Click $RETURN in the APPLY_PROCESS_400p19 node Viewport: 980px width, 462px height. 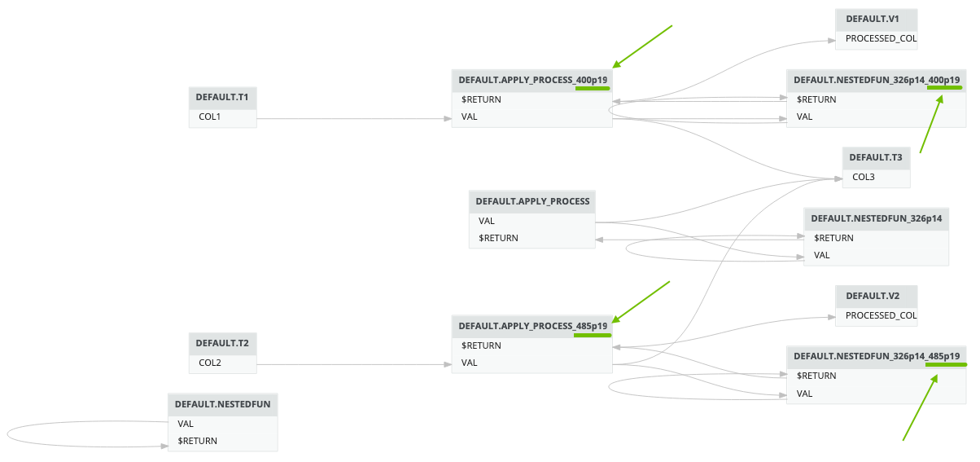pos(481,99)
